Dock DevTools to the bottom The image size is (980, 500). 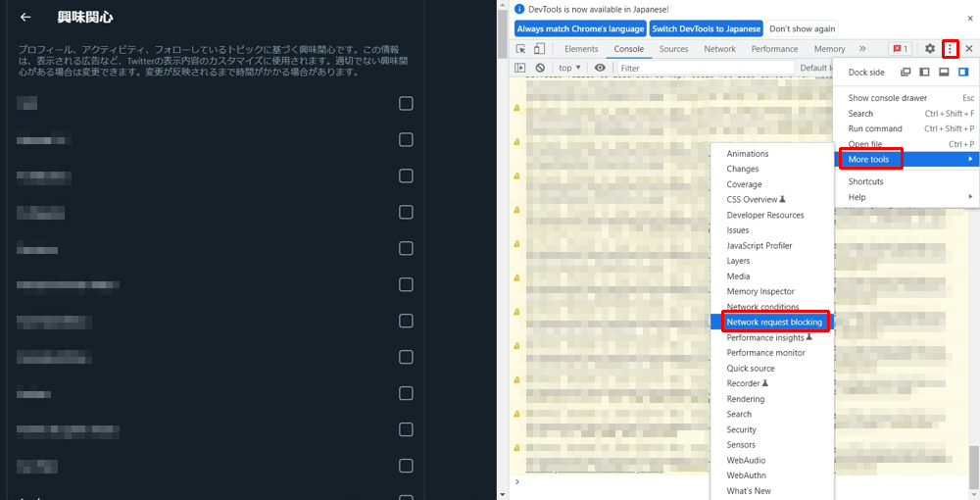(x=944, y=72)
